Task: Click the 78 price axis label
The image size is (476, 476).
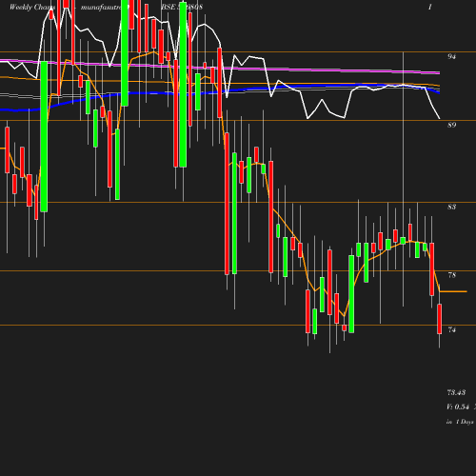Action: click(451, 275)
